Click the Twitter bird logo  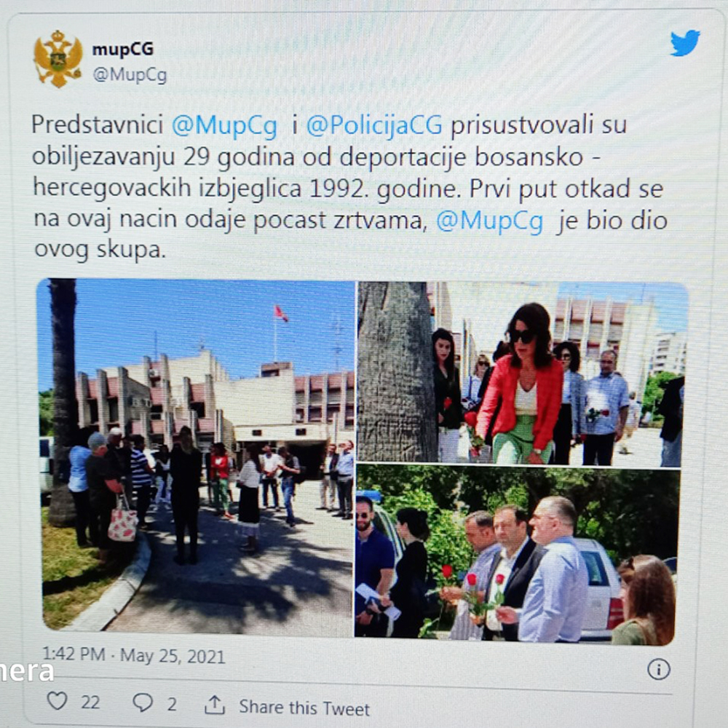coord(685,43)
